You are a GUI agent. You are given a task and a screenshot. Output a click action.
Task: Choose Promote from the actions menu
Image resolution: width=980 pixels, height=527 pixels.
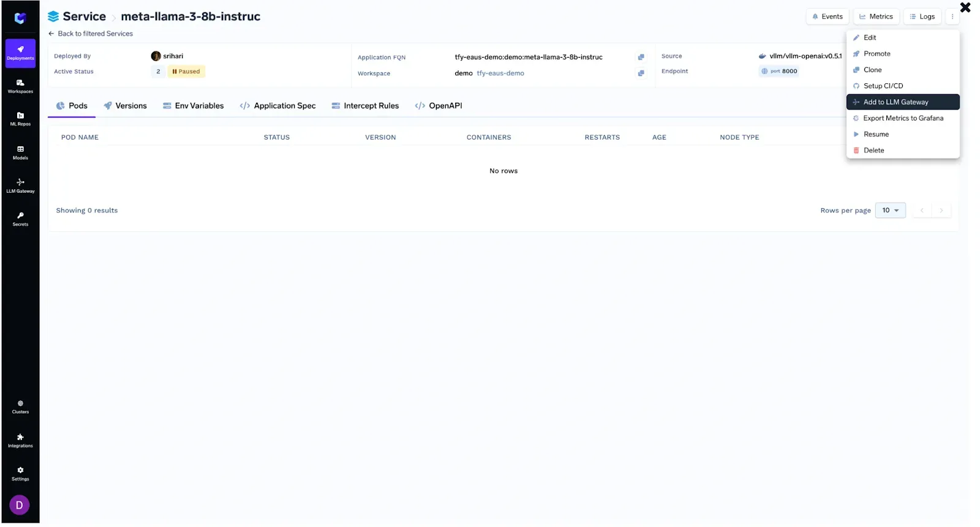pos(903,54)
